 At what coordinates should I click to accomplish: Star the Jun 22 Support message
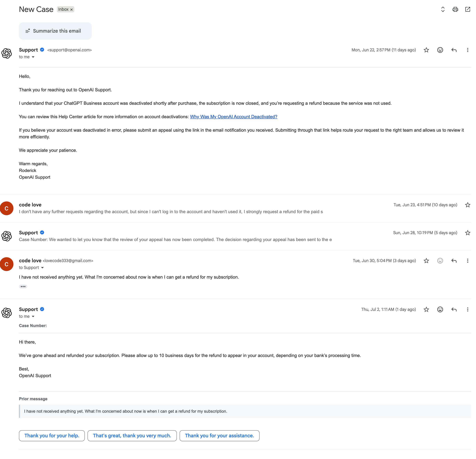pos(426,50)
